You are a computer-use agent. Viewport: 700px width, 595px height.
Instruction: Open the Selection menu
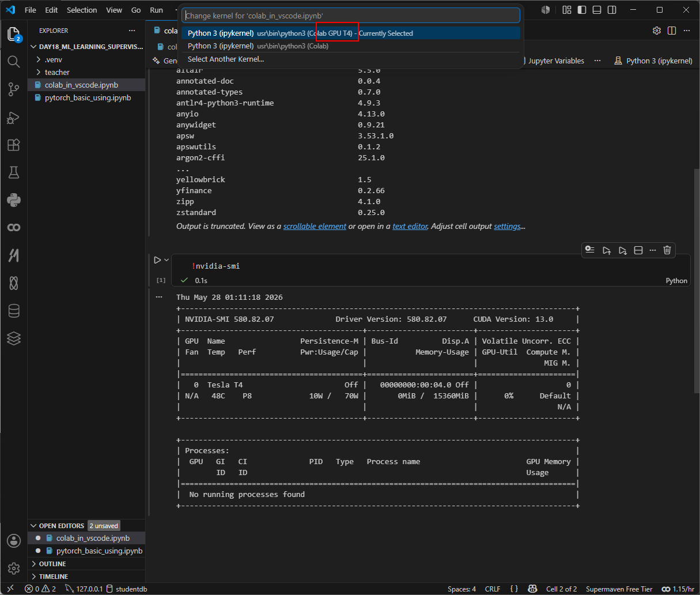[82, 10]
